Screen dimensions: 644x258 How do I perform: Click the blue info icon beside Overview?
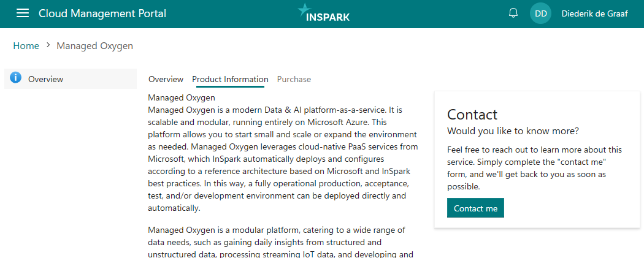click(x=15, y=77)
